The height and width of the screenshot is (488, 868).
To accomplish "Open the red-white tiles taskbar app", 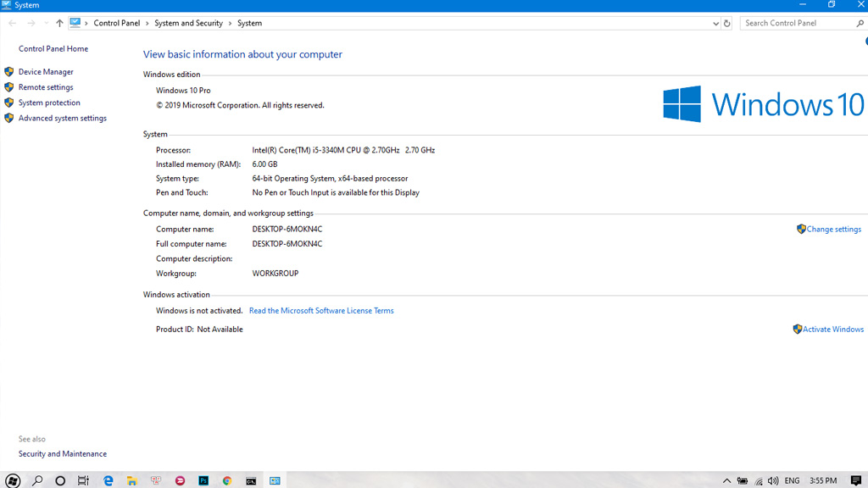I will click(156, 481).
